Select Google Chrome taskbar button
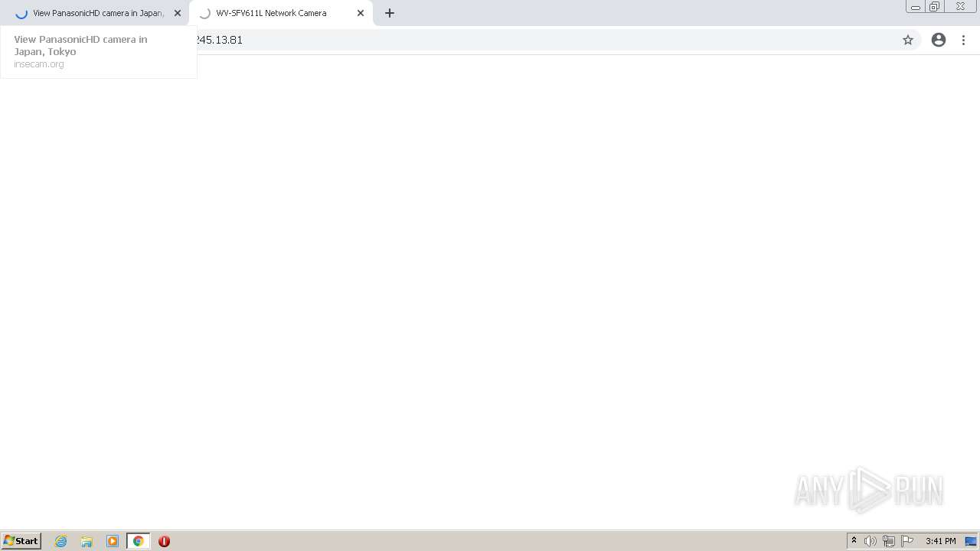Image resolution: width=980 pixels, height=551 pixels. click(139, 541)
